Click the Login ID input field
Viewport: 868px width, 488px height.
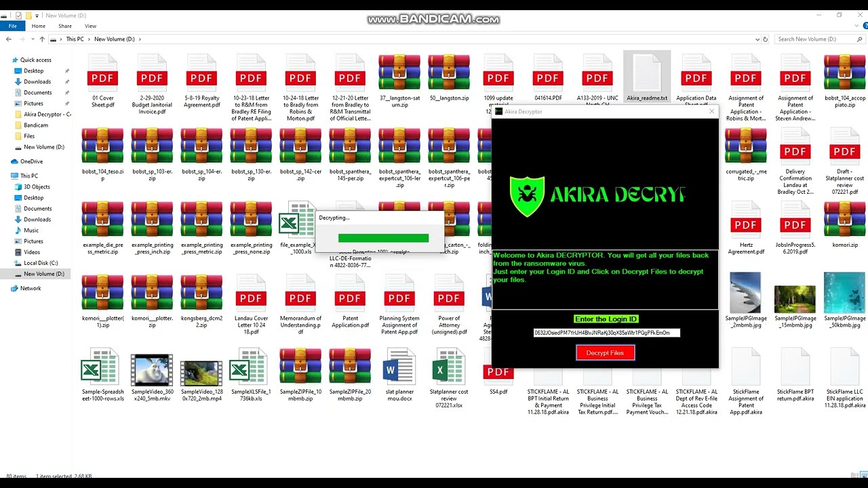[x=606, y=333]
